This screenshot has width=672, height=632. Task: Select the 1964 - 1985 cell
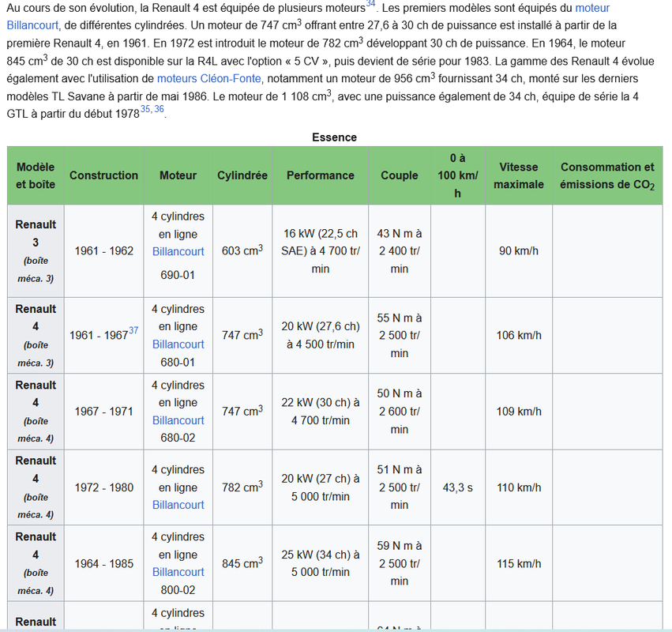pyautogui.click(x=103, y=563)
